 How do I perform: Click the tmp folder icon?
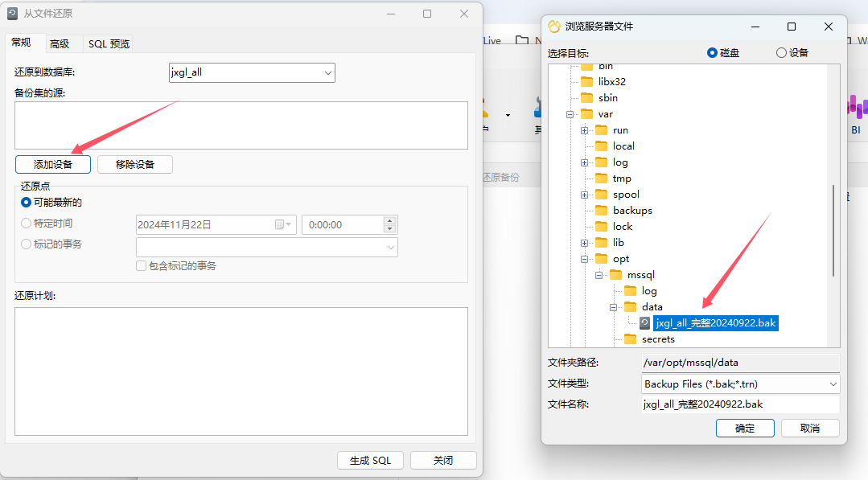(x=601, y=178)
